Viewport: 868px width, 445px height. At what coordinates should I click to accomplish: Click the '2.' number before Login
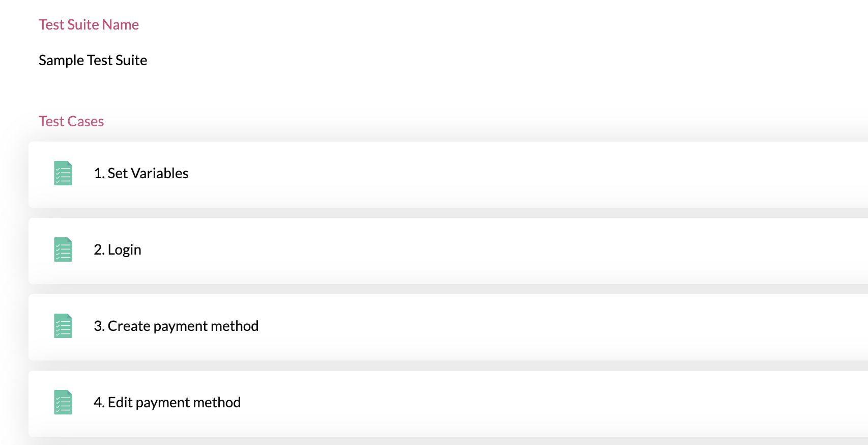pyautogui.click(x=99, y=249)
